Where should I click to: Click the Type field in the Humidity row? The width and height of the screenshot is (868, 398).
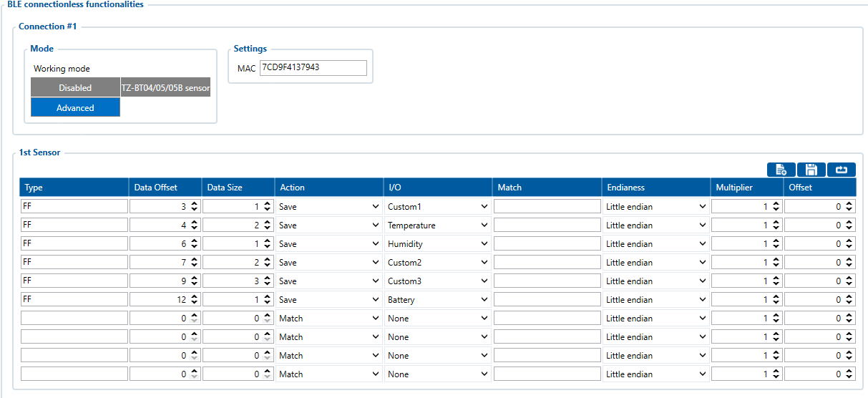point(74,244)
